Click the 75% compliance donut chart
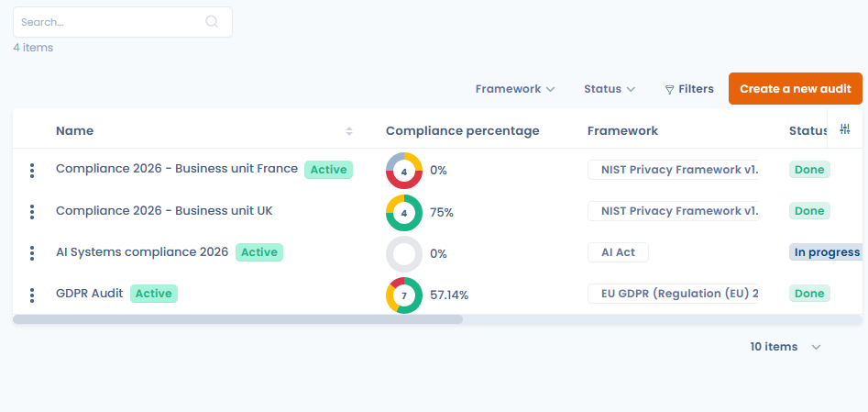The width and height of the screenshot is (868, 412). click(404, 212)
